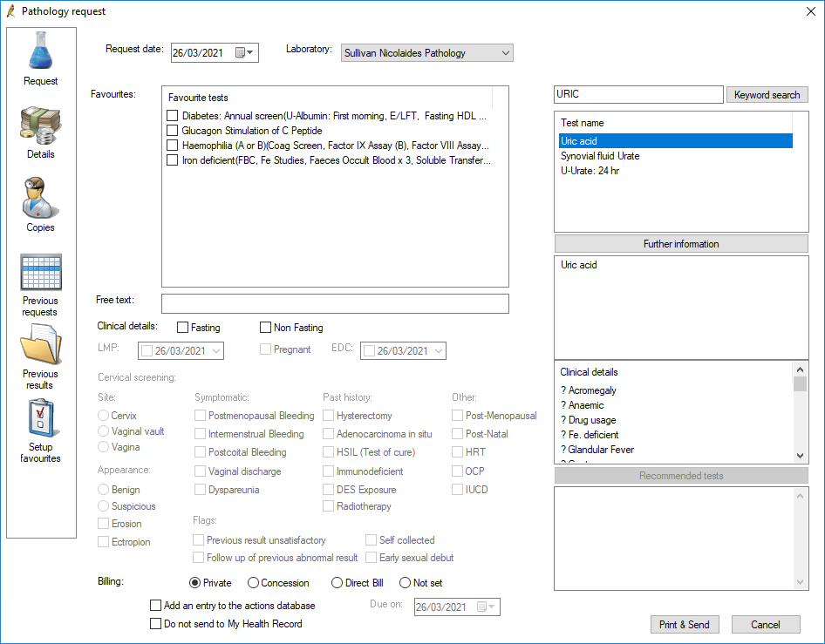Click into the Free text field
Viewport: 825px width, 644px height.
335,303
